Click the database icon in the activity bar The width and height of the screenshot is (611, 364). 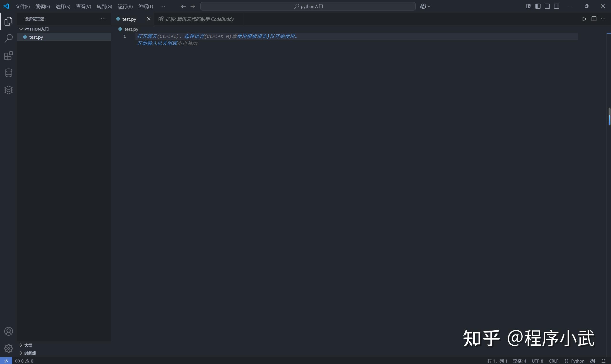pos(9,73)
